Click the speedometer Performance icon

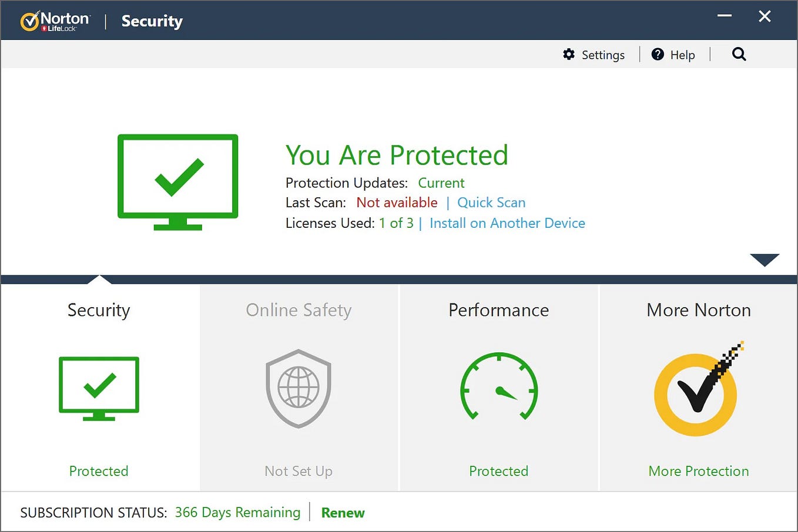(498, 388)
